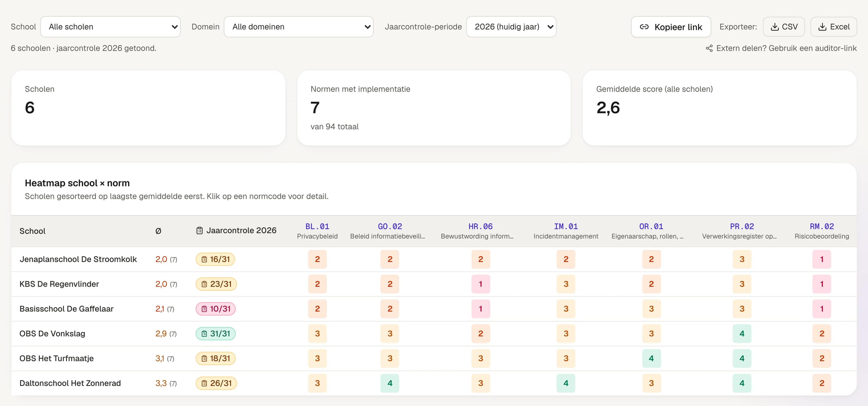Click the download icon next to CSV

pos(775,27)
